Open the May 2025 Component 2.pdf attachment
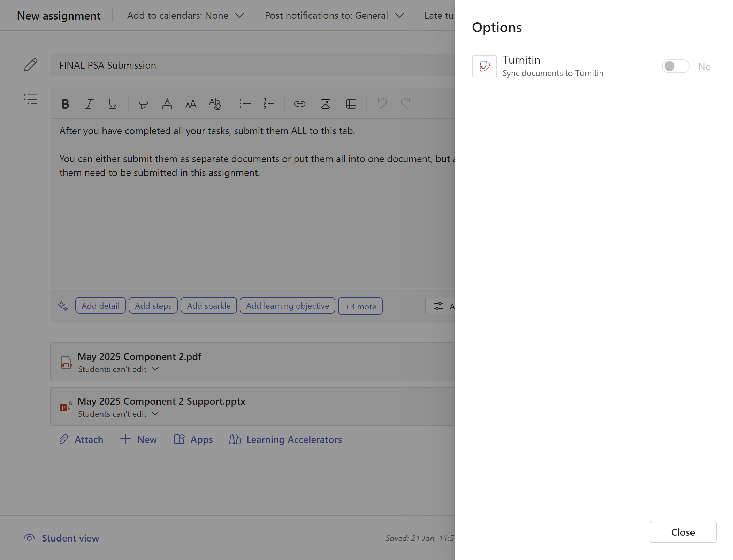 tap(252, 362)
